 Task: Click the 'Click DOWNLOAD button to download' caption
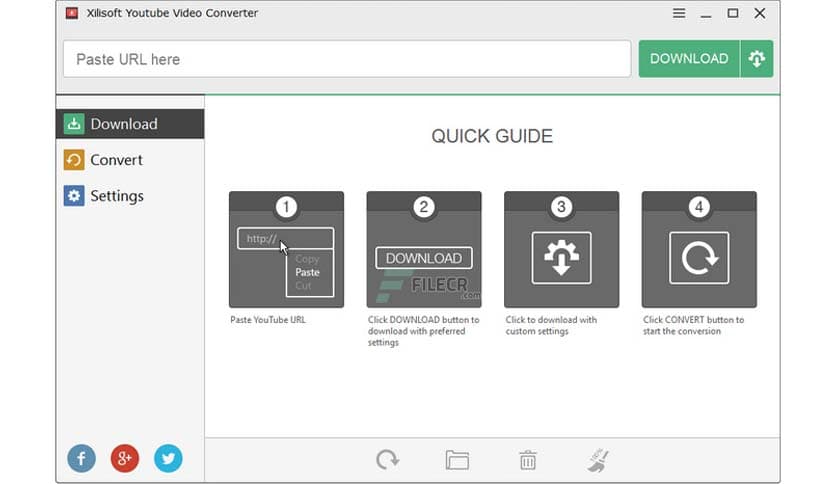(x=423, y=331)
